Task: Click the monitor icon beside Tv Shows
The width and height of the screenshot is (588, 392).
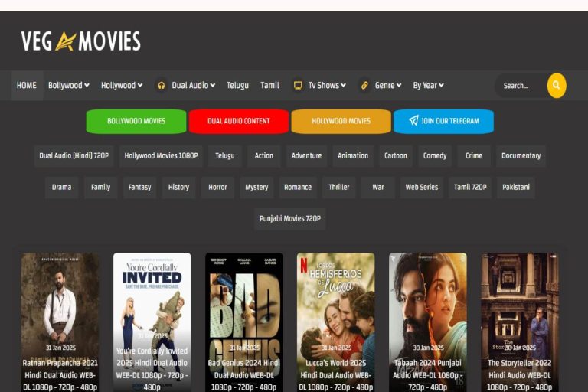Action: 298,86
